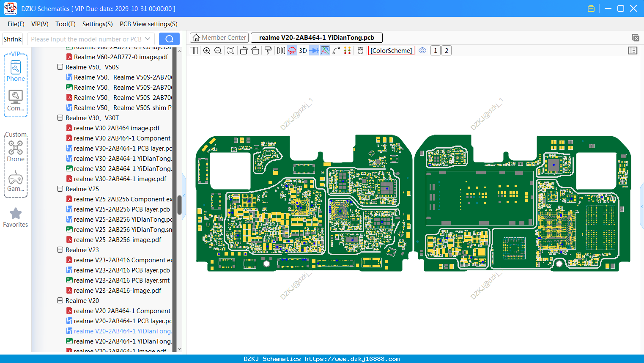
Task: Select the trace path tool
Action: coord(336,51)
